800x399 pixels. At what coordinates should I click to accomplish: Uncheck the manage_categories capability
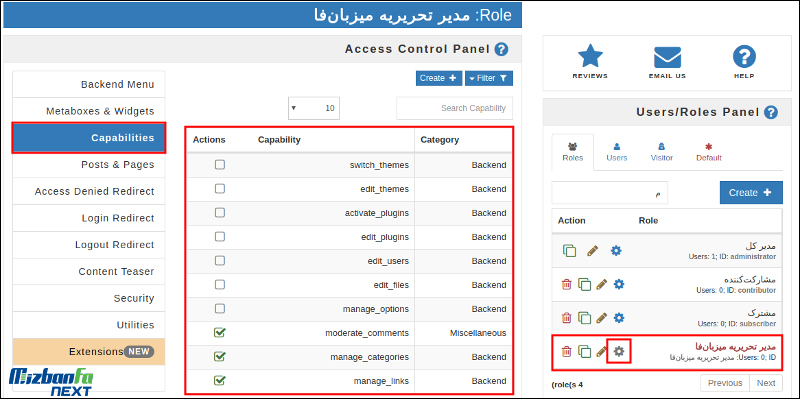click(x=219, y=357)
